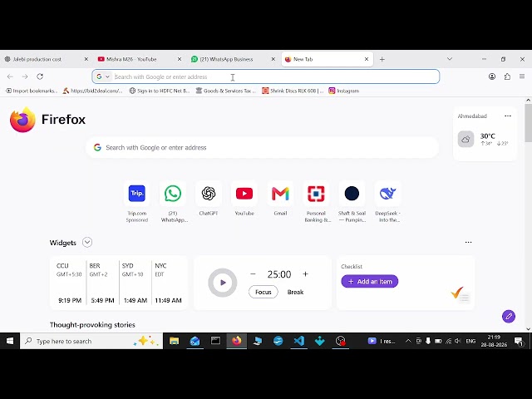Screen dimensions: 532x399
Task: Open the list all tabs dropdown
Action: tap(450, 59)
